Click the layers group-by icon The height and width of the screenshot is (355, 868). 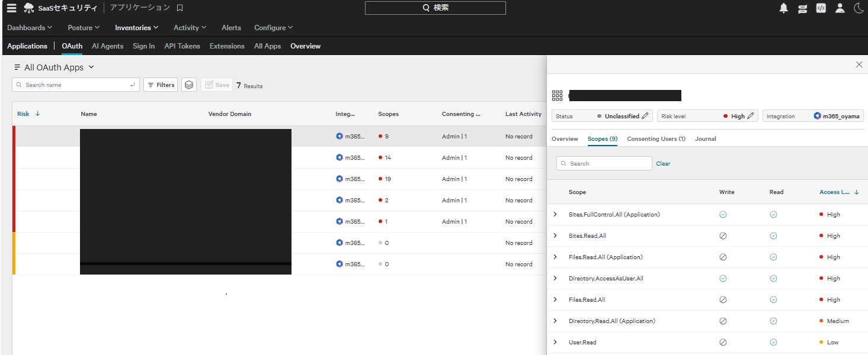tap(189, 85)
